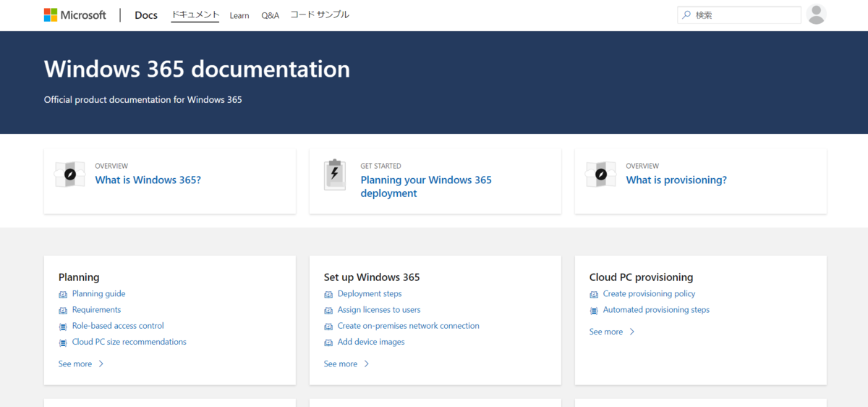Viewport: 868px width, 407px height.
Task: Click icon beside Cloud PC size recommendations
Action: coord(63,342)
